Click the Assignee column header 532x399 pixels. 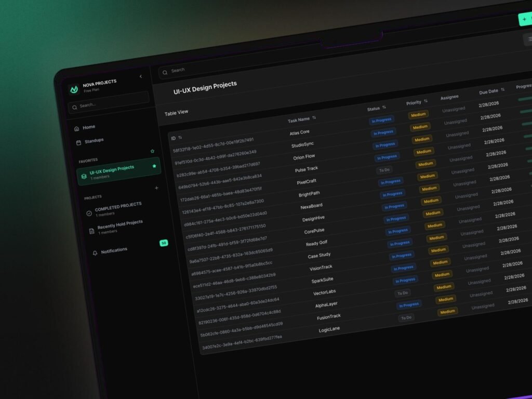(x=449, y=97)
